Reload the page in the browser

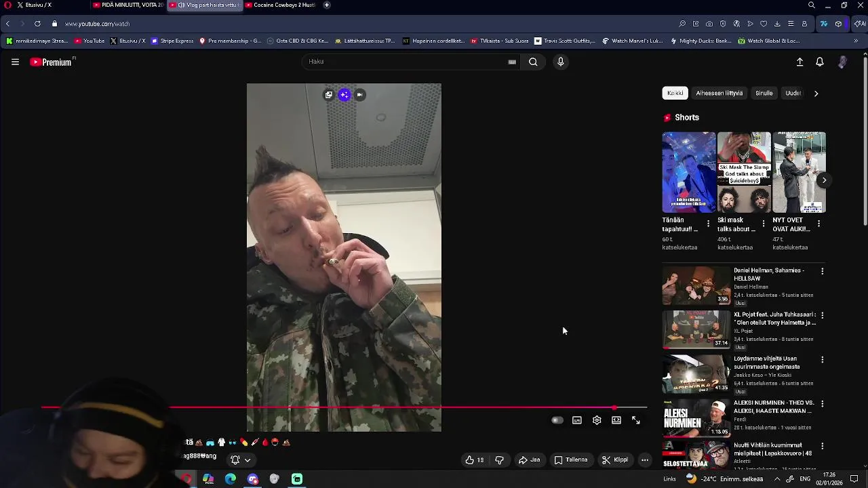pyautogui.click(x=37, y=24)
